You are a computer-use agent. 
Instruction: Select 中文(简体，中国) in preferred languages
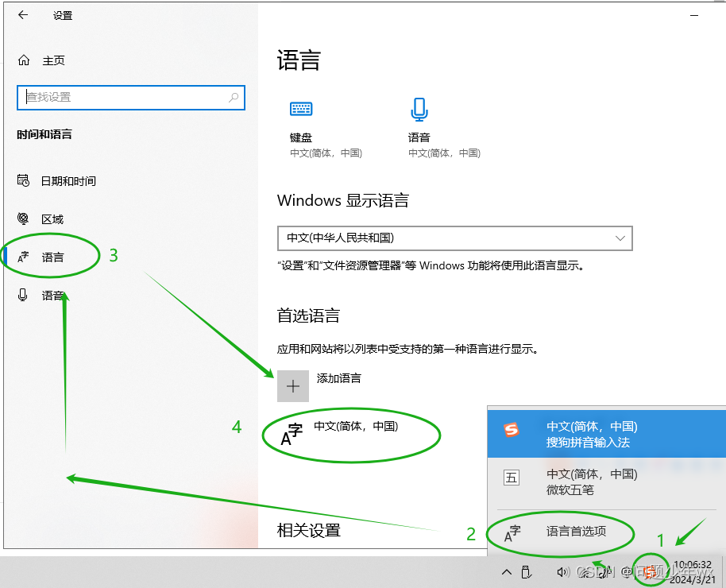click(x=356, y=426)
